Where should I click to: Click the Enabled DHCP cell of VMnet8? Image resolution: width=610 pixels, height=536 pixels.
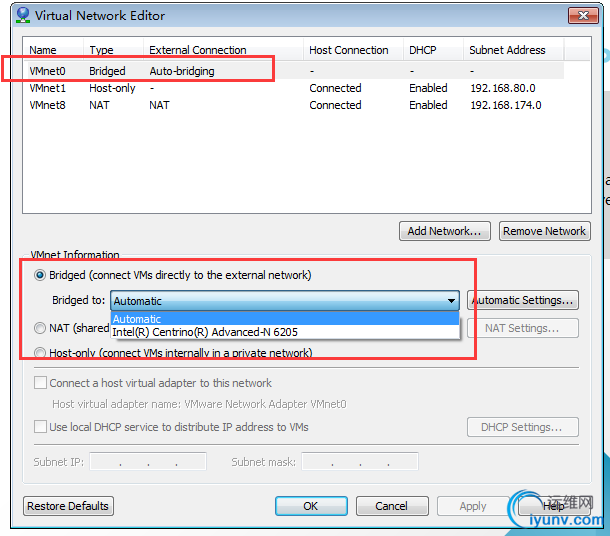[x=428, y=105]
